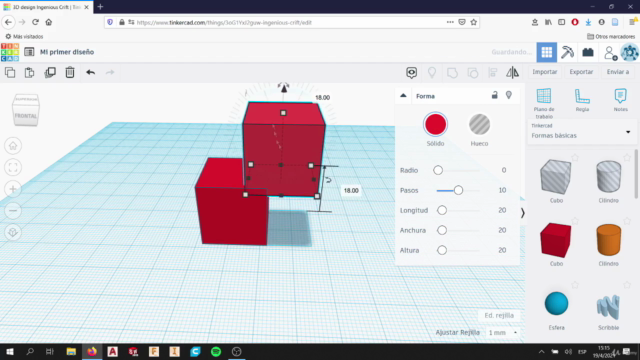Adjust the Pasos slider handle

(x=458, y=190)
